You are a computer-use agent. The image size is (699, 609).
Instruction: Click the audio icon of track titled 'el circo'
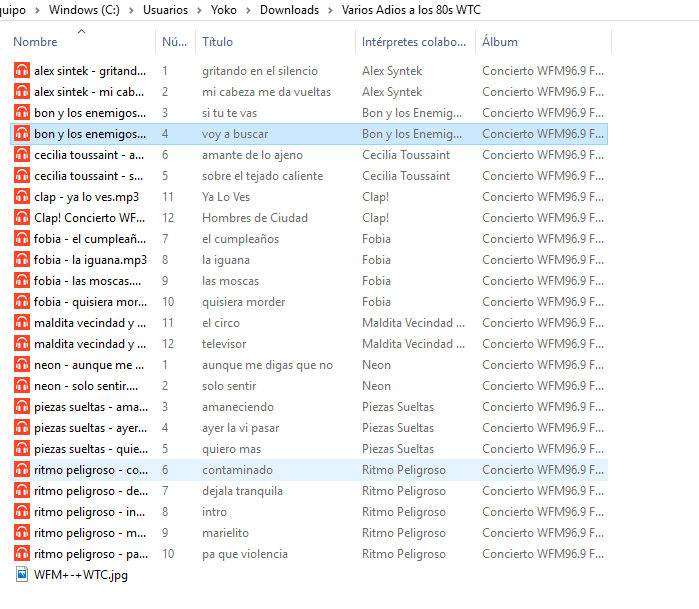point(22,322)
